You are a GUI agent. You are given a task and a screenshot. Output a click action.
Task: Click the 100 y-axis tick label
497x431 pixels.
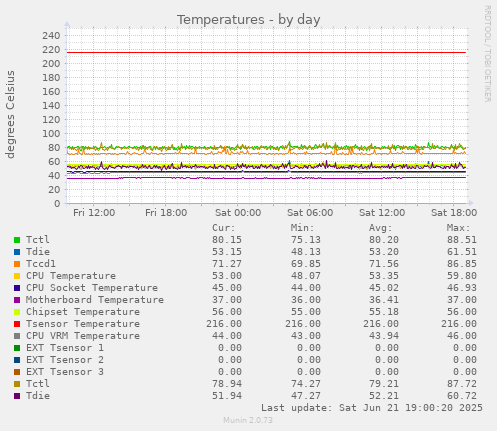tap(51, 134)
